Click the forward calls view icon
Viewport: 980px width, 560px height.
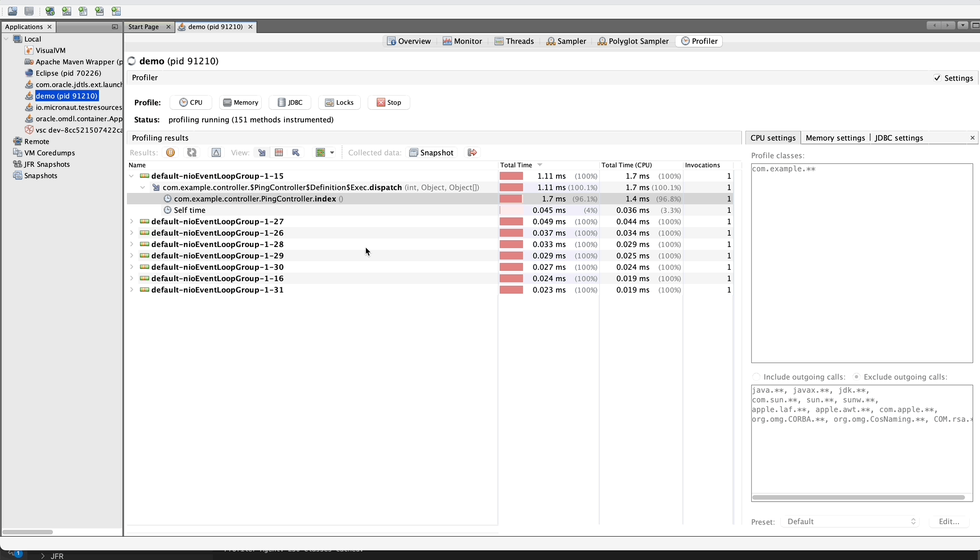pyautogui.click(x=261, y=153)
